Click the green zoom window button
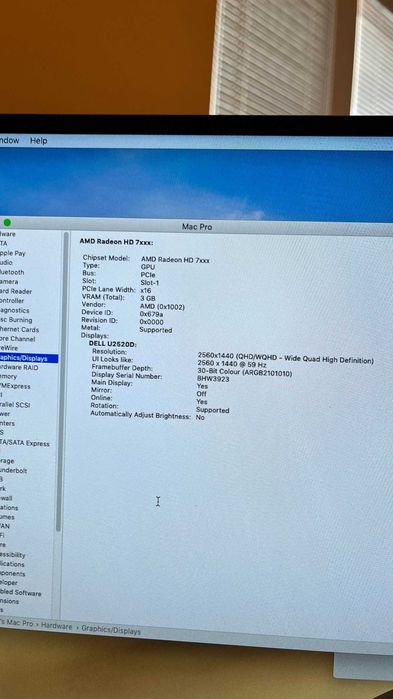Image resolution: width=393 pixels, height=699 pixels. [x=7, y=222]
